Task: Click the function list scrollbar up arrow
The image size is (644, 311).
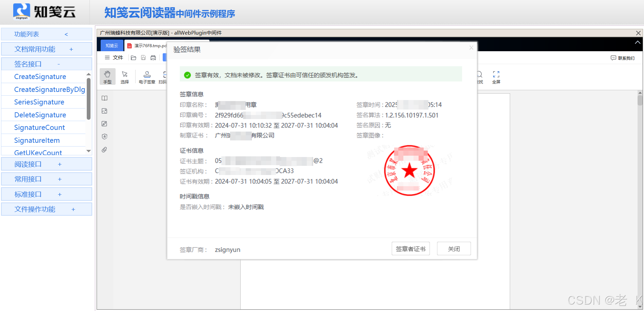Action: click(88, 74)
